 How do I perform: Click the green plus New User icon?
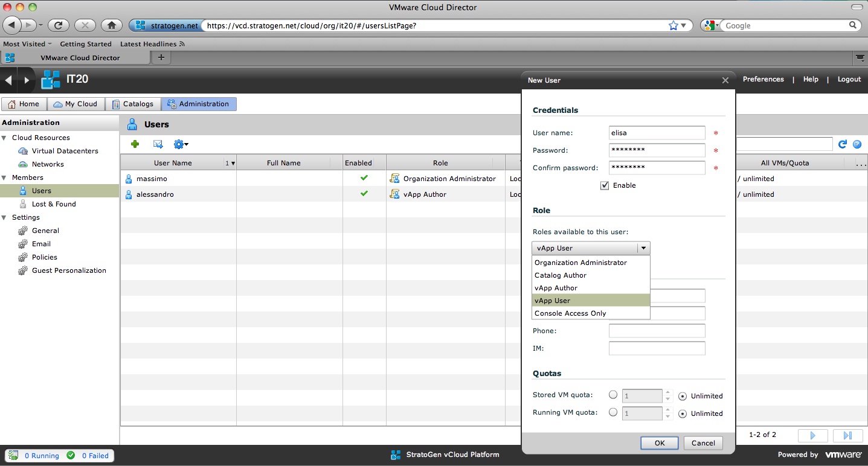click(135, 144)
